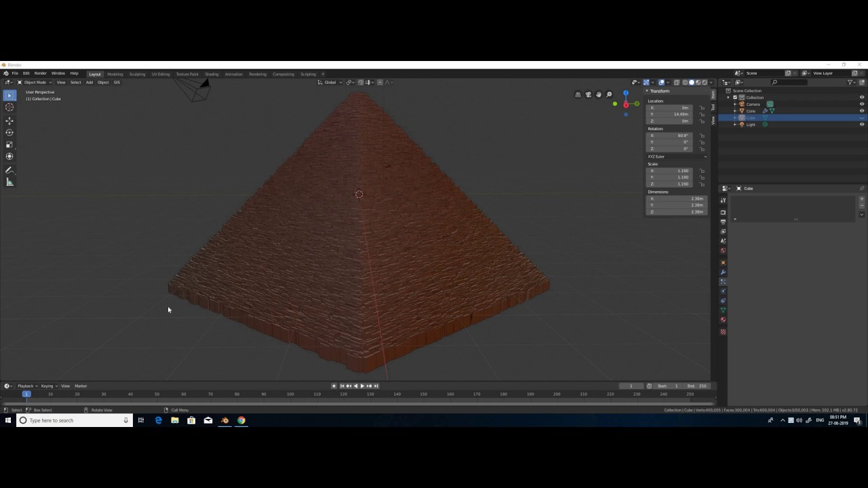This screenshot has width=868, height=488.
Task: Collapse the Transform panel
Action: click(647, 91)
